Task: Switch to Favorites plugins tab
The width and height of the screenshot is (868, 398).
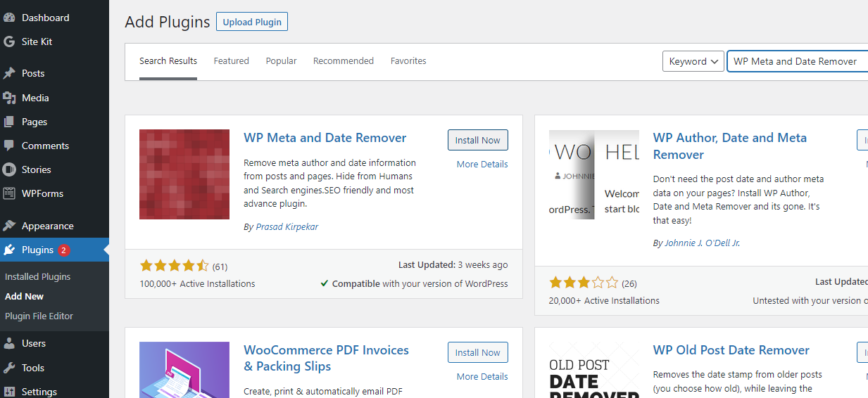Action: point(408,61)
